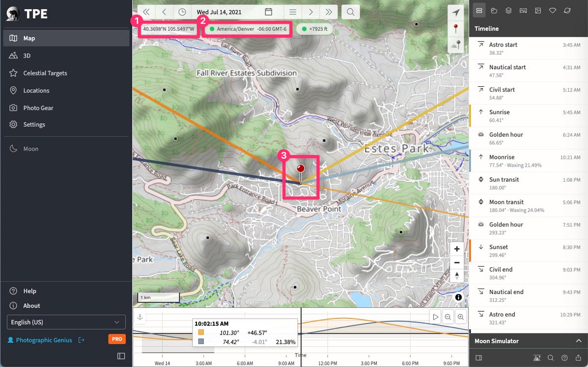
Task: Click the red pin tool on map controls
Action: click(x=456, y=28)
